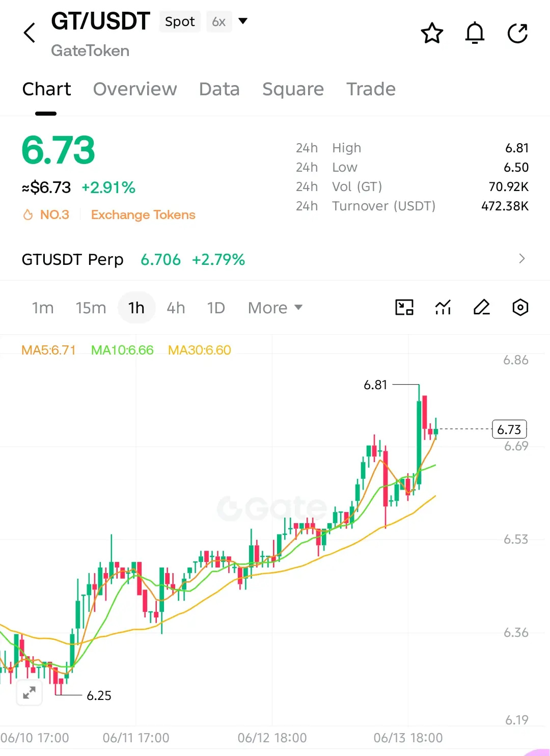
Task: Tap the 06/11 17:00 time label
Action: point(135,738)
